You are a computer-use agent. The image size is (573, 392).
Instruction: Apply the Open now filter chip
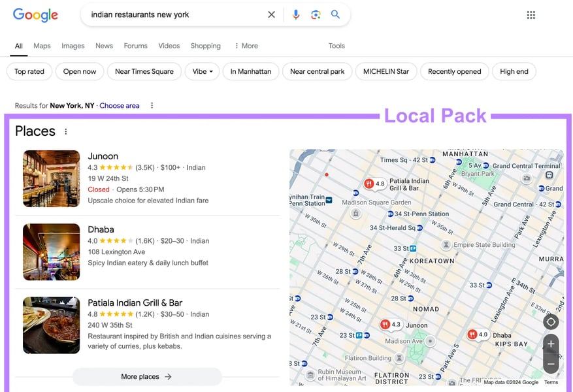pos(80,72)
